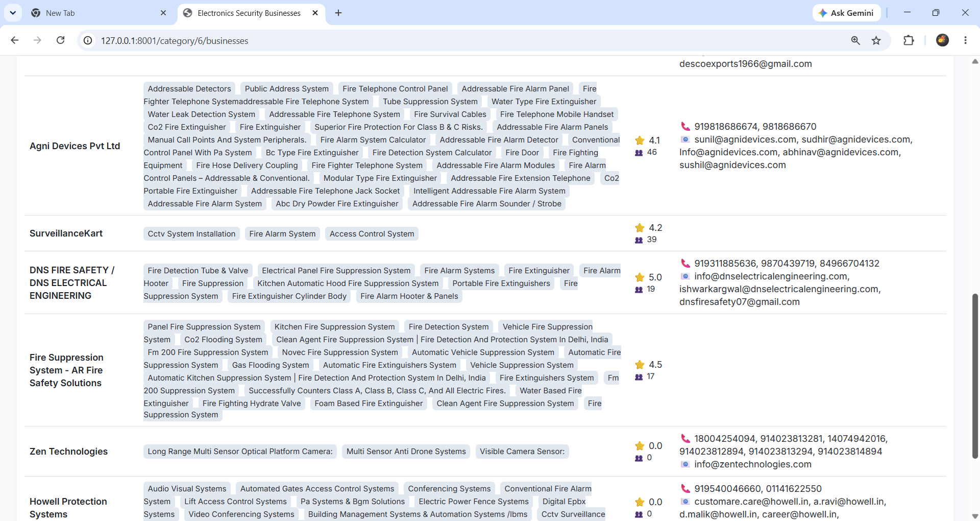Click the descoexports1966@gmail.com email address
980x521 pixels.
(x=746, y=64)
